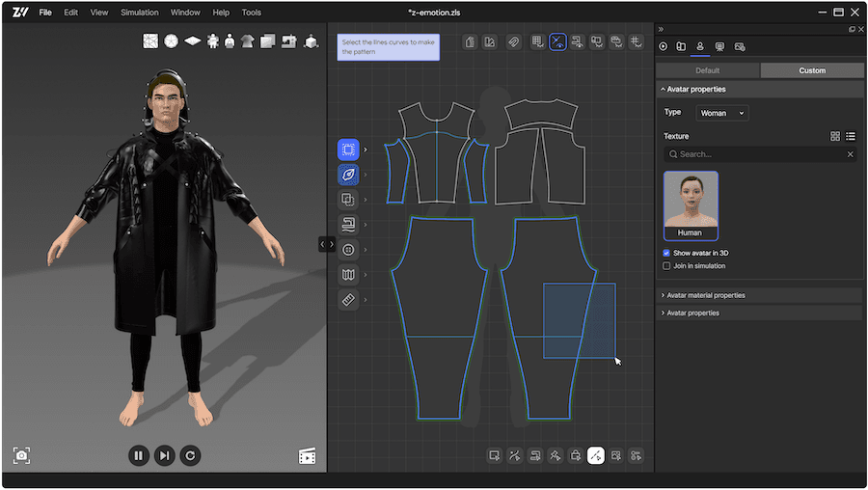The image size is (868, 490).
Task: Reset the simulation with the reload button
Action: pyautogui.click(x=190, y=455)
